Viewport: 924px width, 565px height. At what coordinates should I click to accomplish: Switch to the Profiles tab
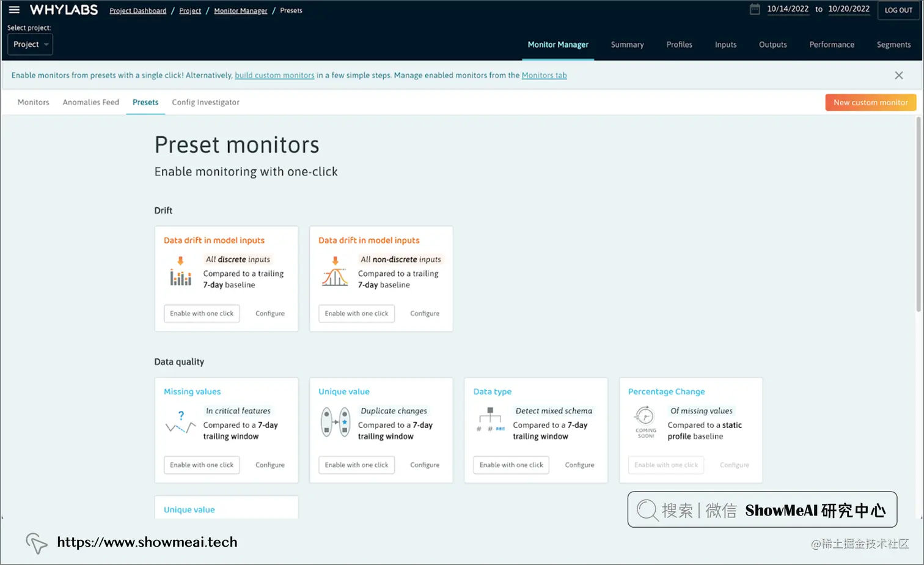pos(679,45)
